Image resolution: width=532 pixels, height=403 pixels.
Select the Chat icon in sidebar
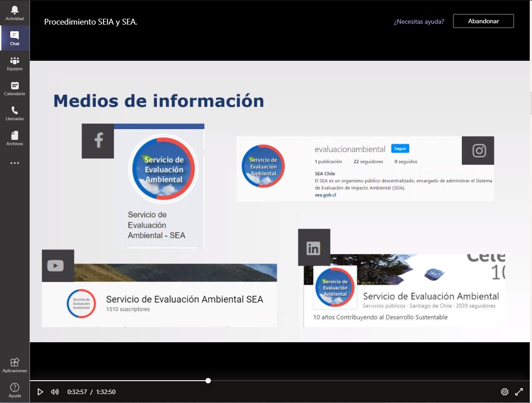click(15, 38)
